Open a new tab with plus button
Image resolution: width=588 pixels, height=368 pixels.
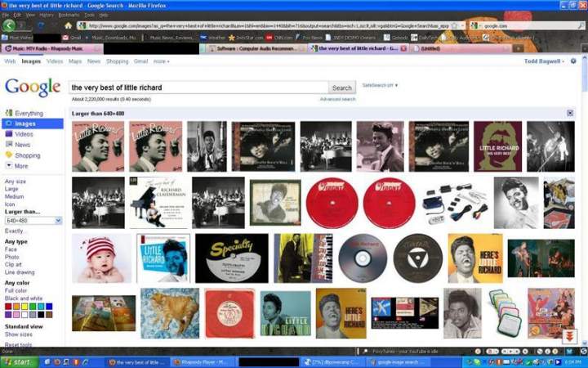[519, 48]
